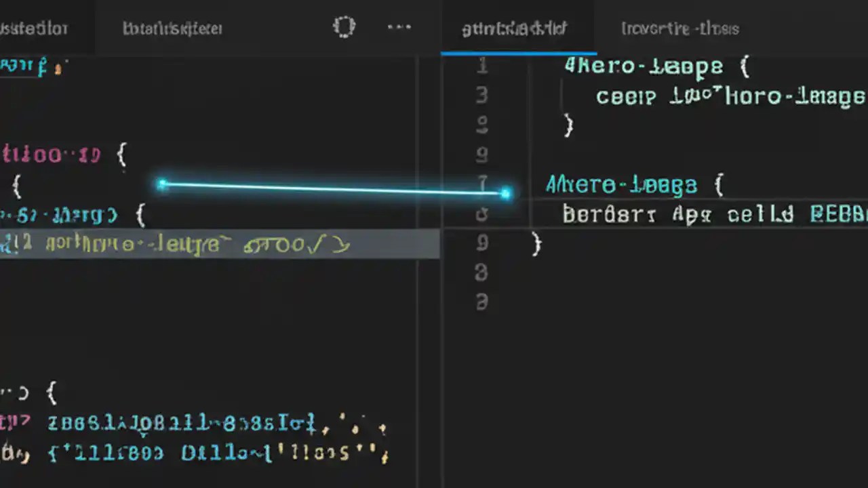Click the circular loading spinner icon

(x=344, y=27)
